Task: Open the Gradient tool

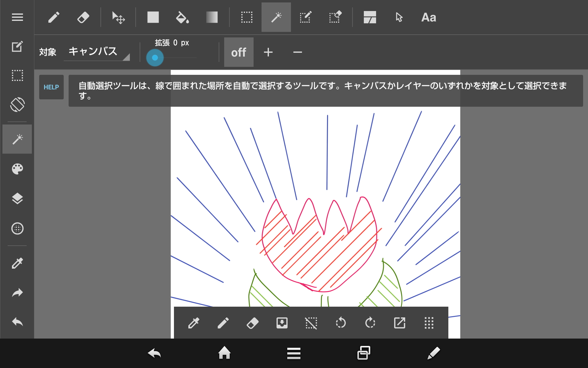Action: 212,17
